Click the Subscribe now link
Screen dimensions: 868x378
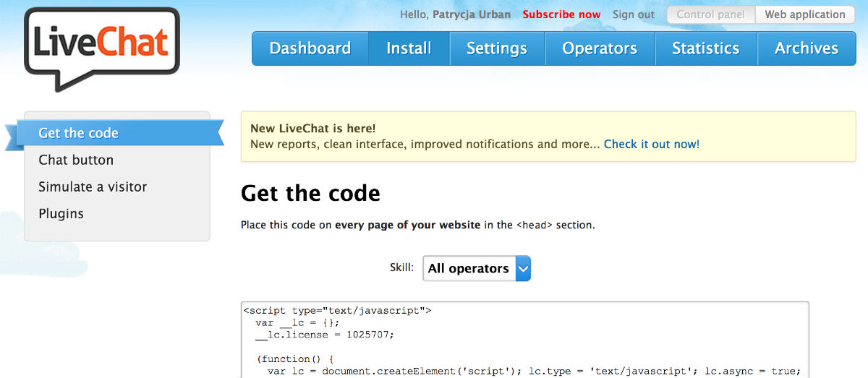tap(561, 14)
